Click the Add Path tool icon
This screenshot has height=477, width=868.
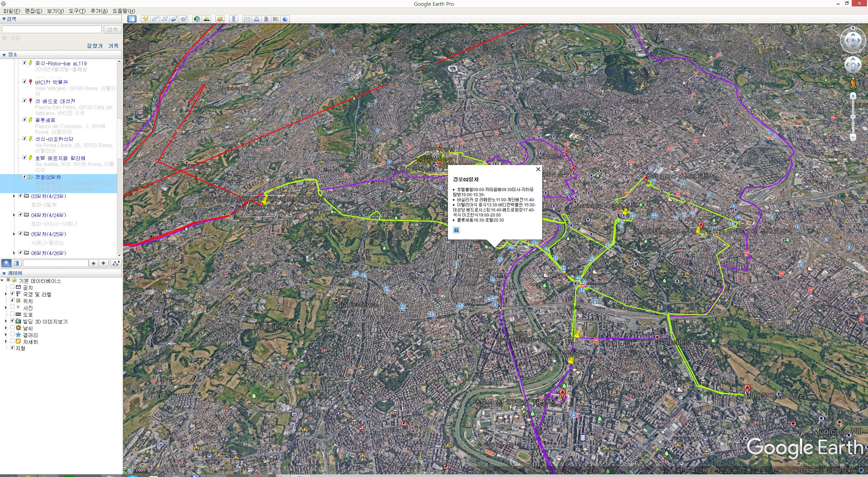click(164, 19)
